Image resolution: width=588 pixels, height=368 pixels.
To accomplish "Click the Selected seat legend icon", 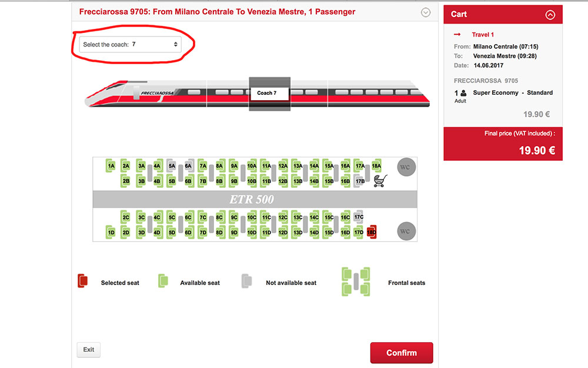I will click(x=82, y=281).
